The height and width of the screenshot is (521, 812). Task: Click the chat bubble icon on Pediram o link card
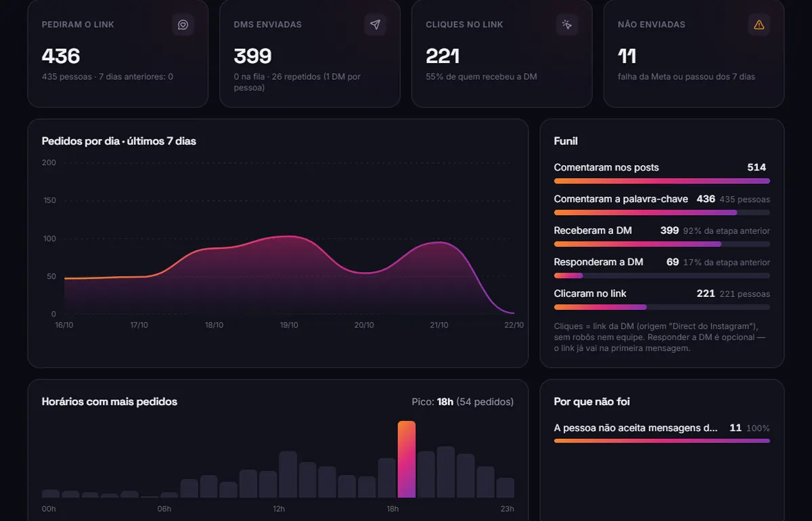pyautogui.click(x=183, y=25)
